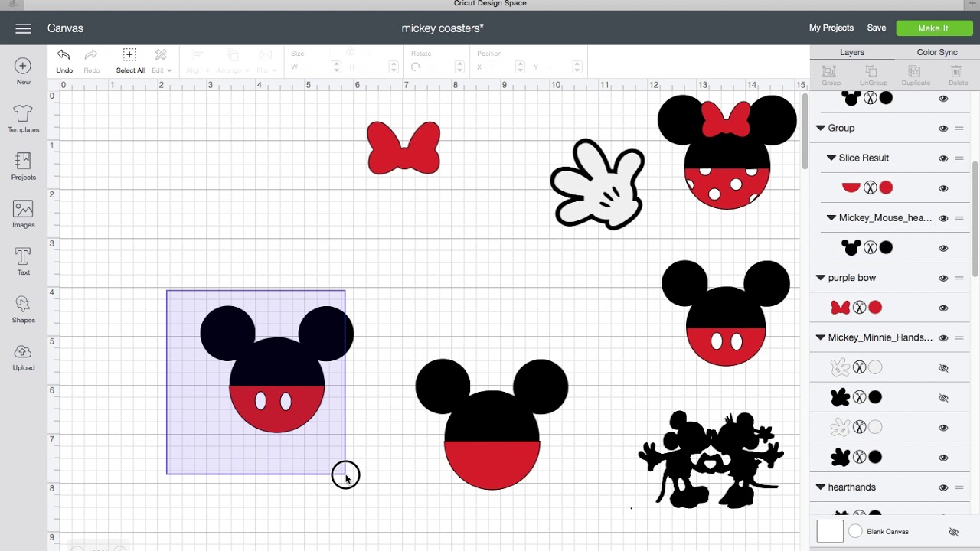Collapse the Slice Result layer

coord(831,158)
